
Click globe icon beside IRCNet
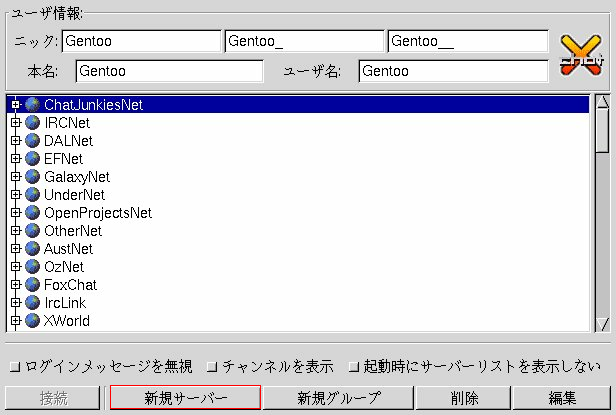click(x=33, y=123)
